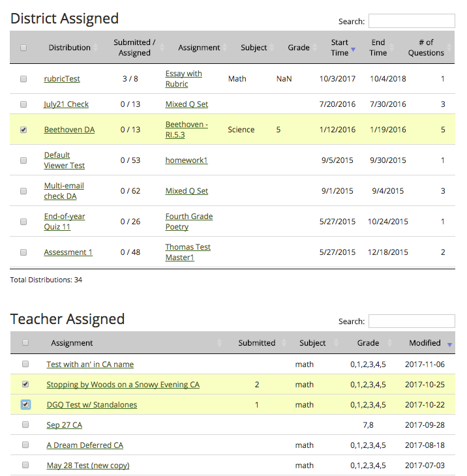The image size is (467, 476).
Task: Open Mixed Q Set in July21 Check row
Action: point(187,104)
